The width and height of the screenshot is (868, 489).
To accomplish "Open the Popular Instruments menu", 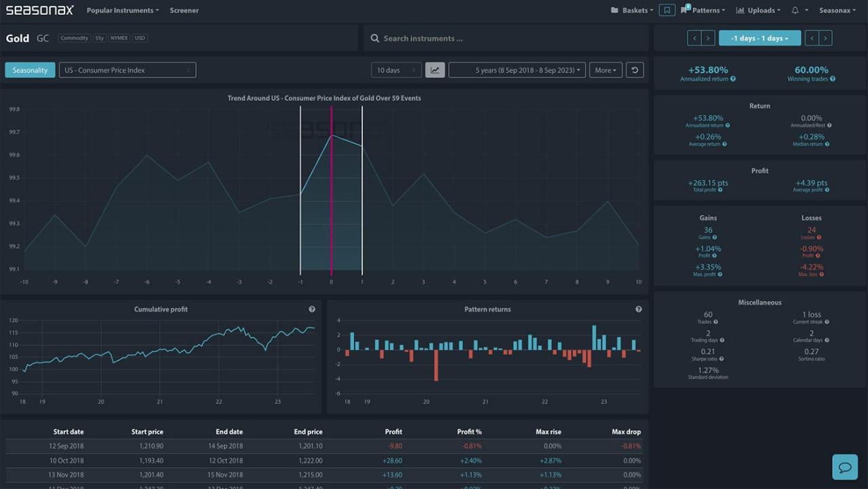I will click(x=123, y=11).
